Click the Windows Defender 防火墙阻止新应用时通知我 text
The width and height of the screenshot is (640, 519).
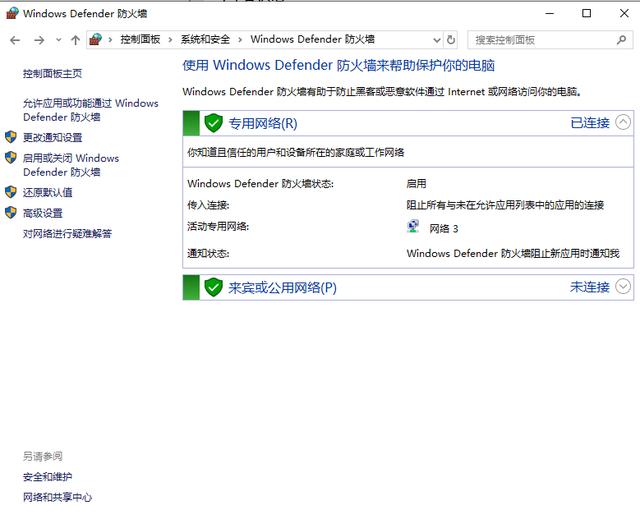point(513,253)
